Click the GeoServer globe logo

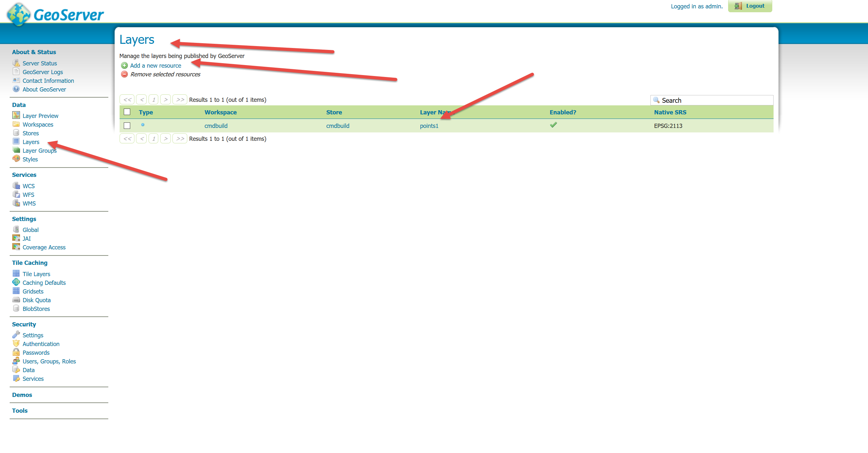pyautogui.click(x=19, y=14)
